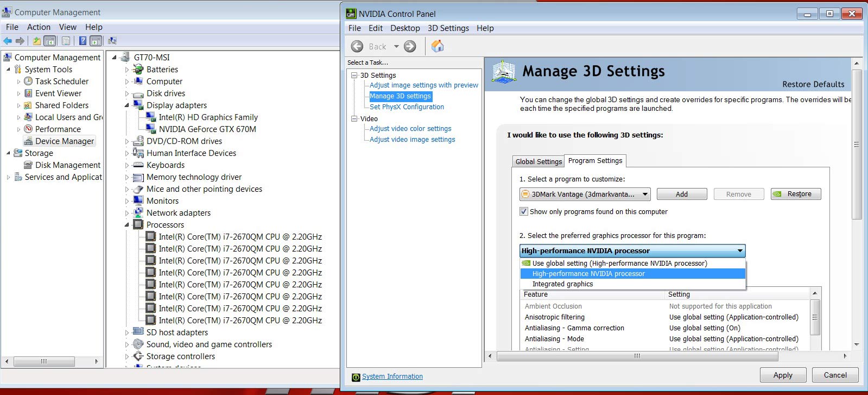The height and width of the screenshot is (395, 868).
Task: Click Restore Defaults in the header
Action: [813, 84]
